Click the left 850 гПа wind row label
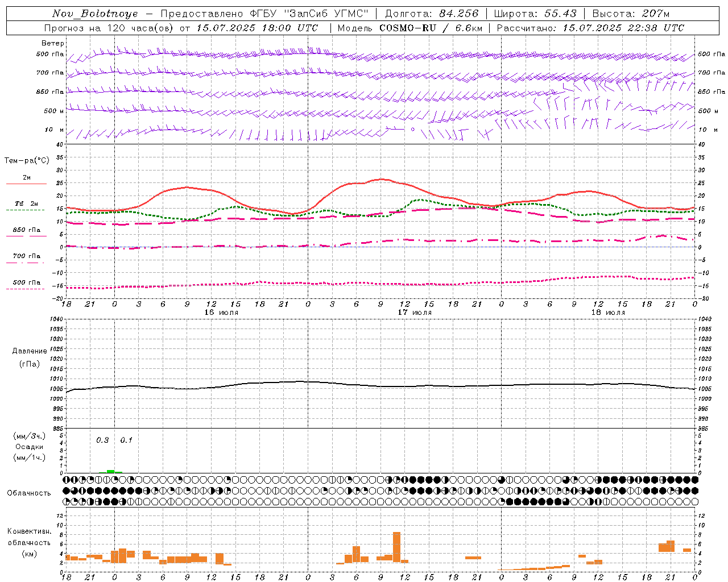The height and width of the screenshot is (582, 728). [50, 92]
